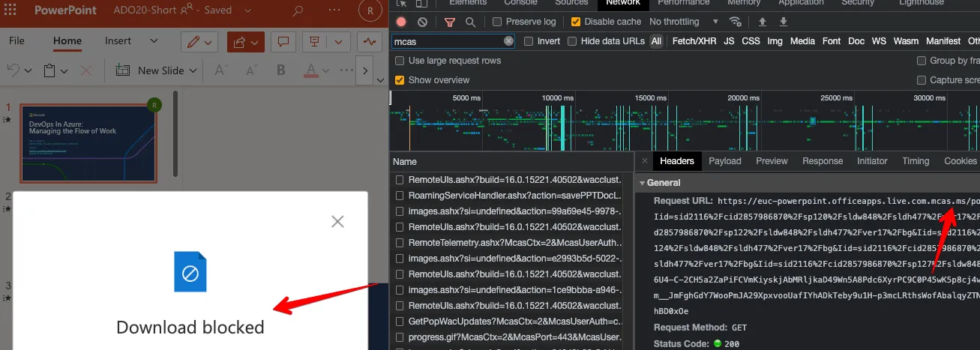Click the Bold formatting button

(281, 70)
